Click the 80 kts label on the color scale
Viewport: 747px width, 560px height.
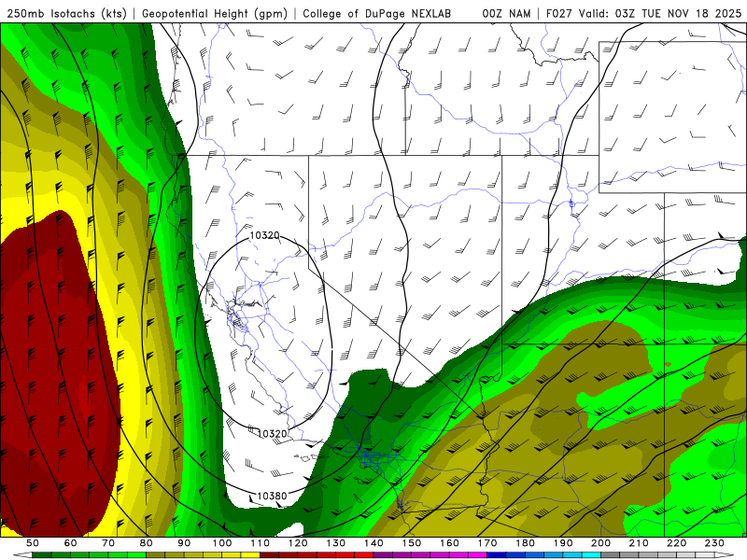[147, 543]
